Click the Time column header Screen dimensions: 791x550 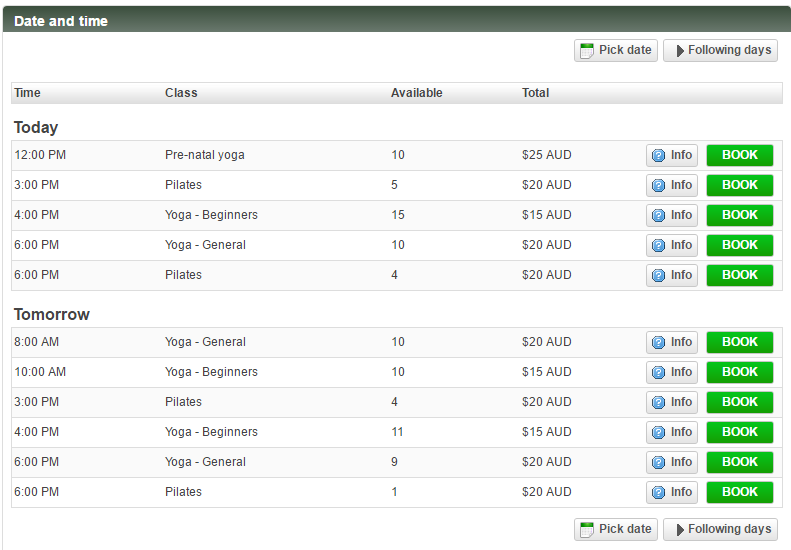[x=28, y=93]
